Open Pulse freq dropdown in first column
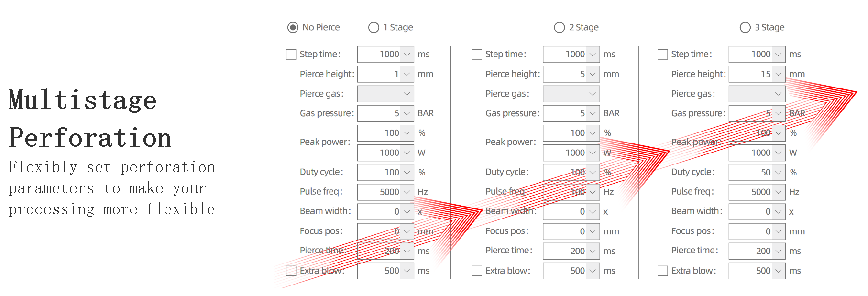This screenshot has height=296, width=868. point(407,192)
